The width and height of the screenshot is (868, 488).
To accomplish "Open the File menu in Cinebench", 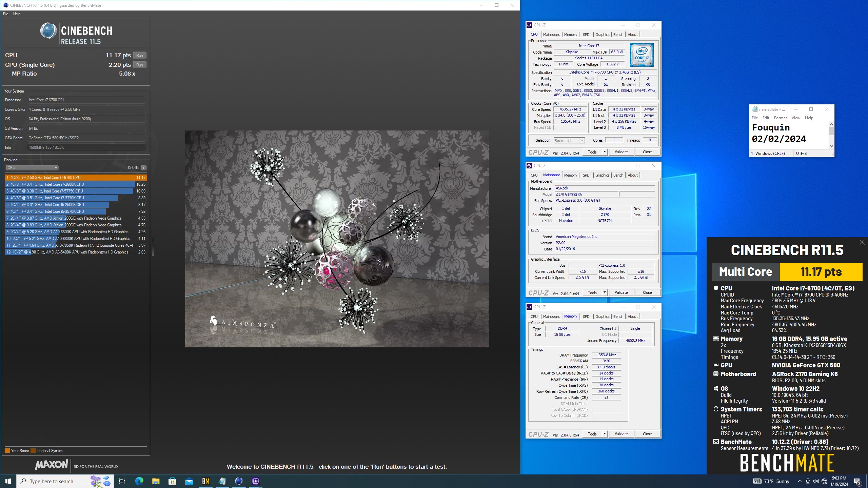I will [x=6, y=14].
